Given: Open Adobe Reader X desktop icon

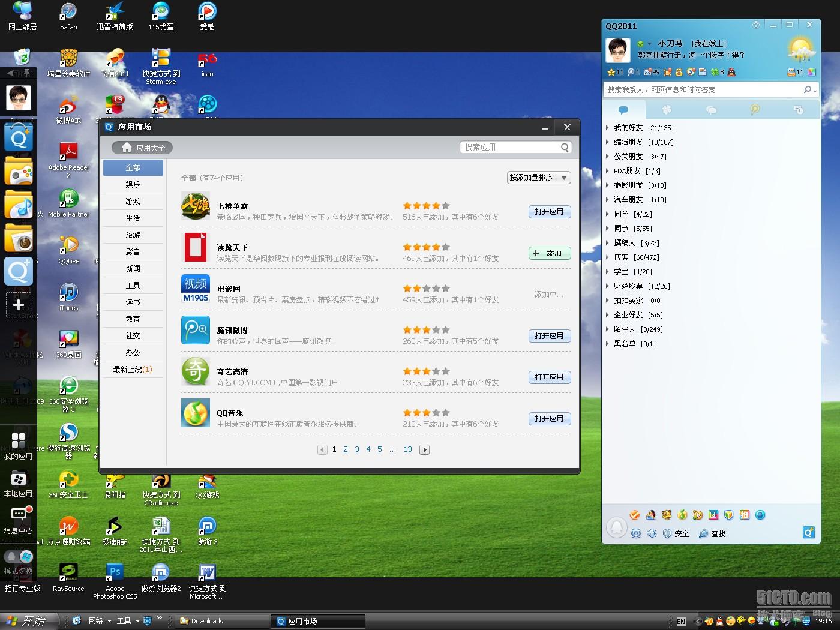Looking at the screenshot, I should [68, 160].
